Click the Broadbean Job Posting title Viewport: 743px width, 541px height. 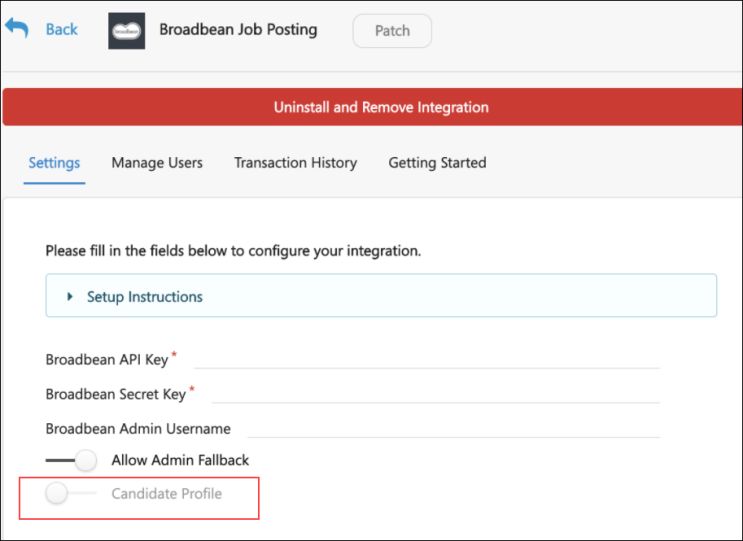click(238, 30)
